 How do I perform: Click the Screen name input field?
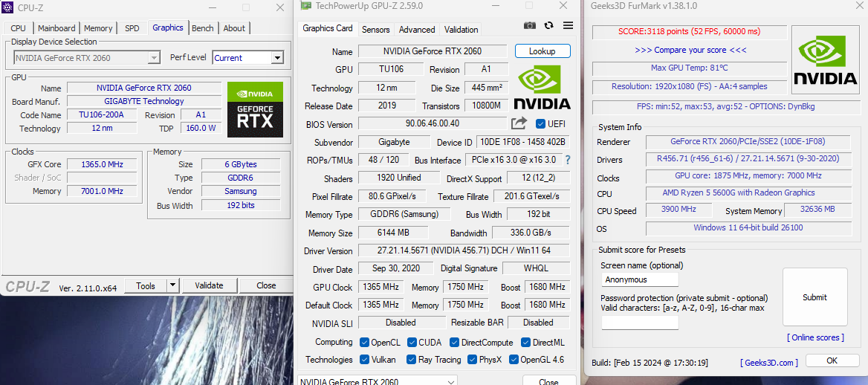(x=640, y=279)
